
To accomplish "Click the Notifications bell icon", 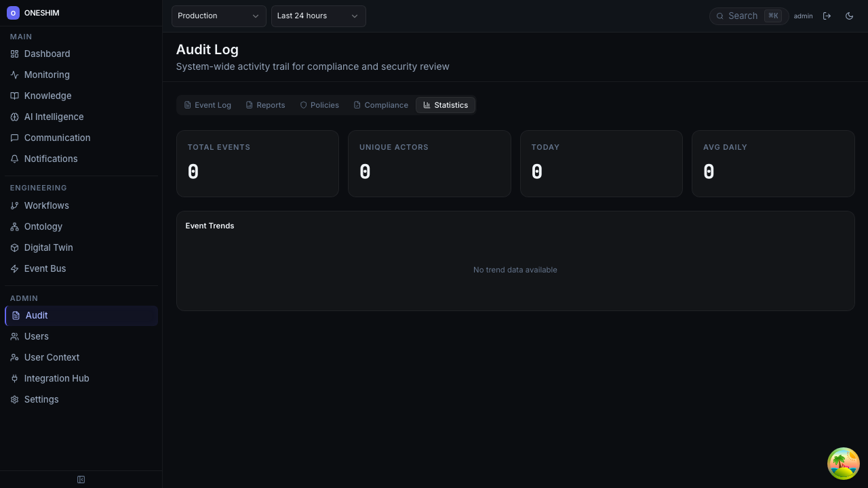I will pyautogui.click(x=14, y=159).
